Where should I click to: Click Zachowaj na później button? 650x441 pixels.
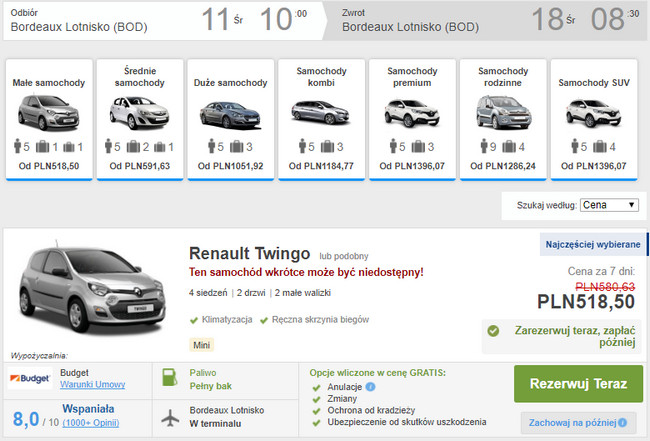point(578,423)
